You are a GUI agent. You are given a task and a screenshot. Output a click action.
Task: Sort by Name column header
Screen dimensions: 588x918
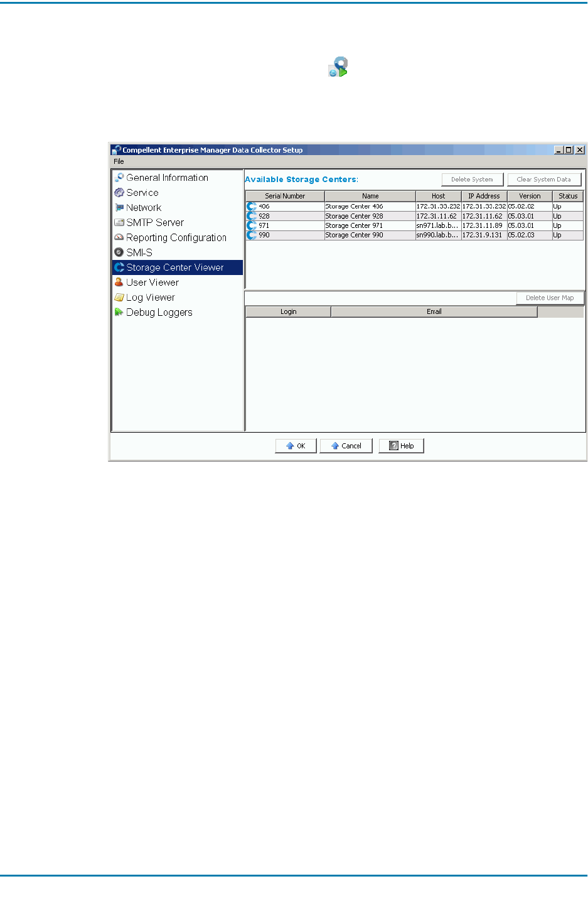(370, 196)
